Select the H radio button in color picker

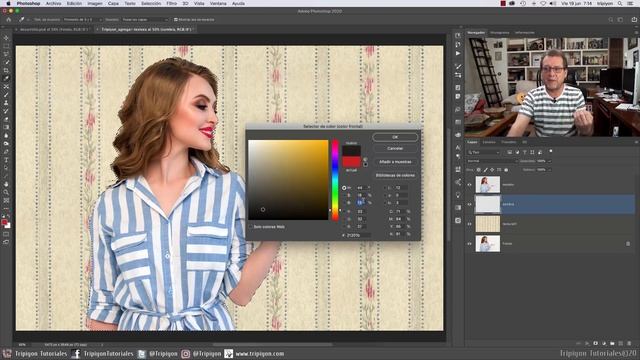tap(344, 188)
